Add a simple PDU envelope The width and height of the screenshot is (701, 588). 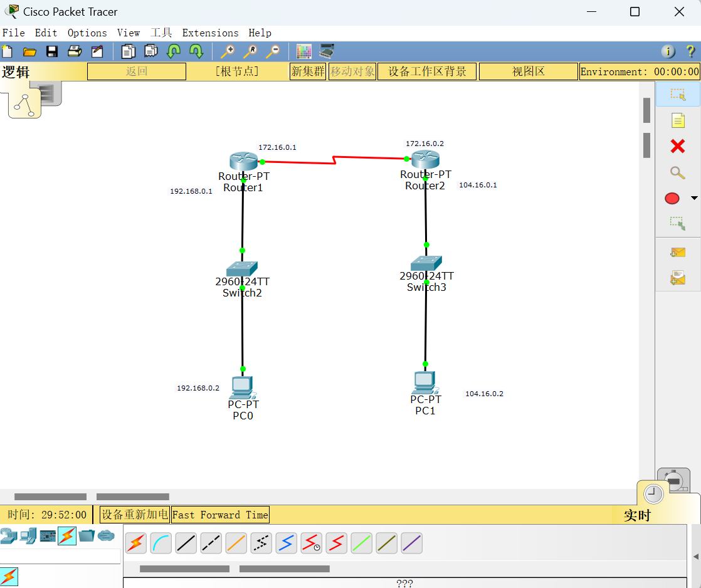(678, 253)
